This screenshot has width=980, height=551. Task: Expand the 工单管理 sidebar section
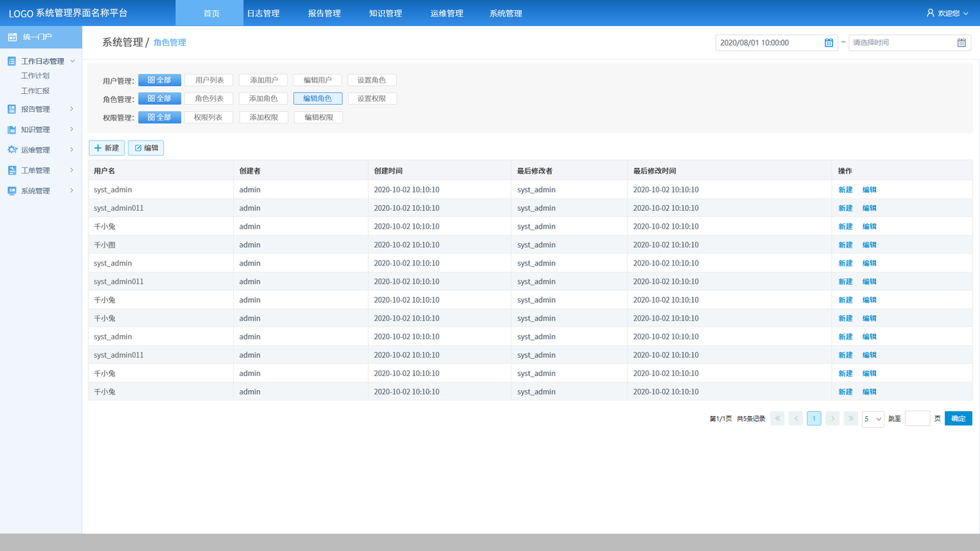point(72,171)
